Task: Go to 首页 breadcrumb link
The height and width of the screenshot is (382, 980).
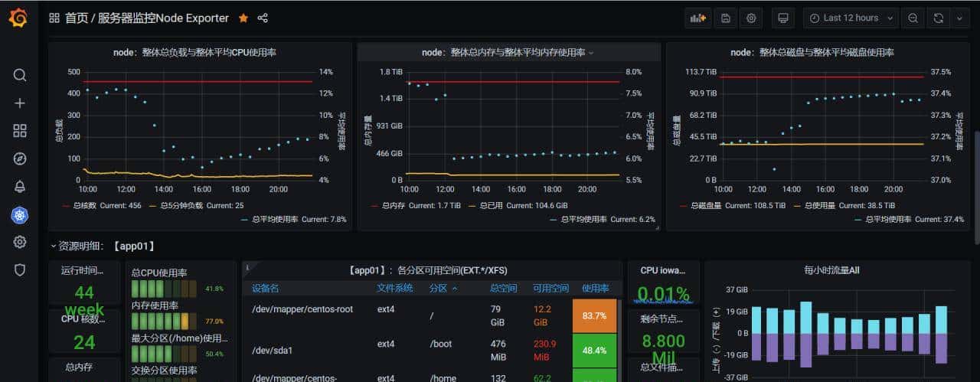Action: [77, 18]
